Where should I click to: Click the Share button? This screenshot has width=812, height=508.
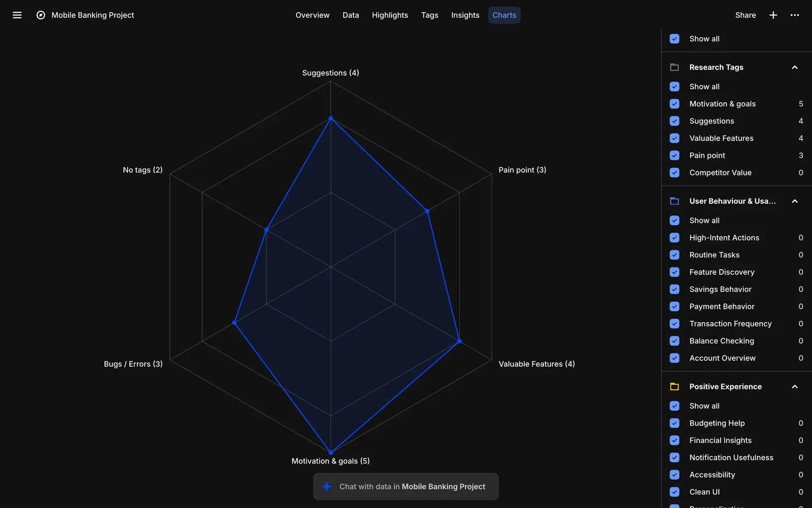pos(745,15)
